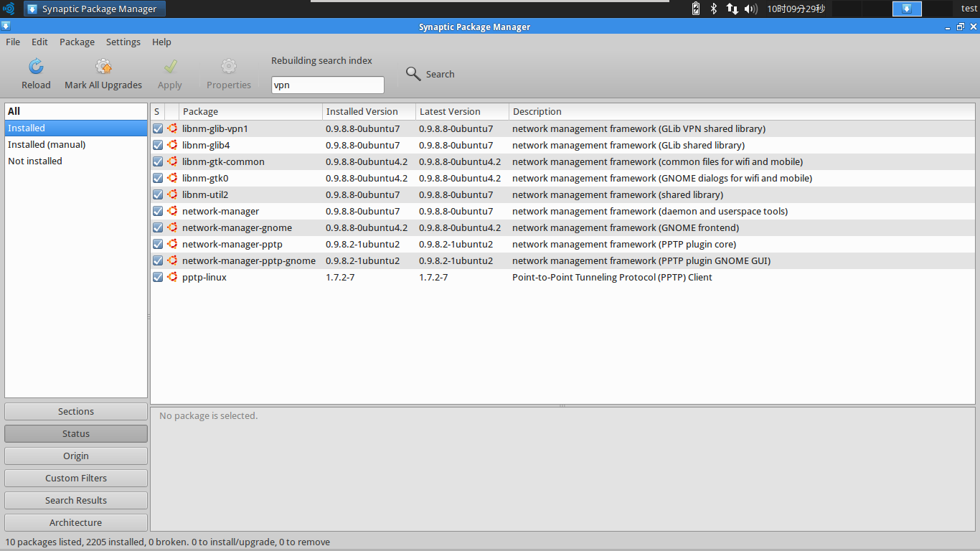Sort by the Package column header

point(250,111)
